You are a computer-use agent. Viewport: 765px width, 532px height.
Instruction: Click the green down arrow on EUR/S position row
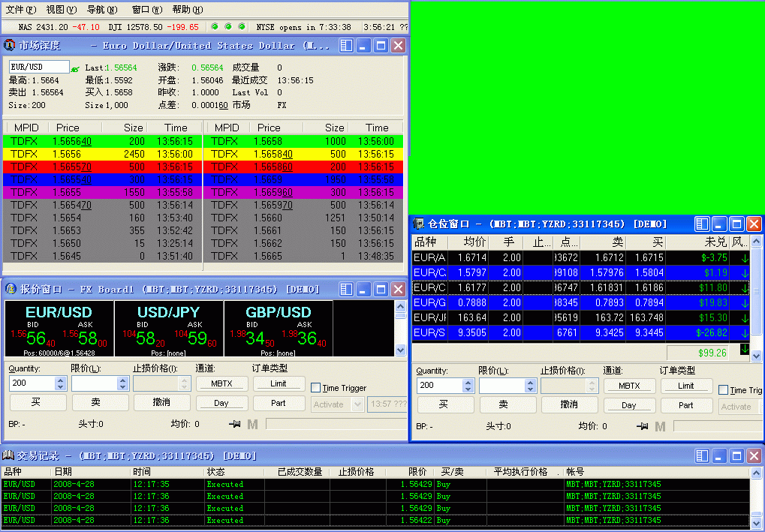pos(745,333)
